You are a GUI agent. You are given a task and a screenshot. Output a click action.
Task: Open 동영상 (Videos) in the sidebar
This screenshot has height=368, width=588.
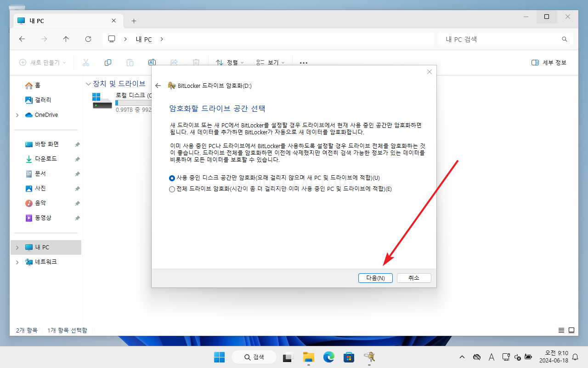45,218
